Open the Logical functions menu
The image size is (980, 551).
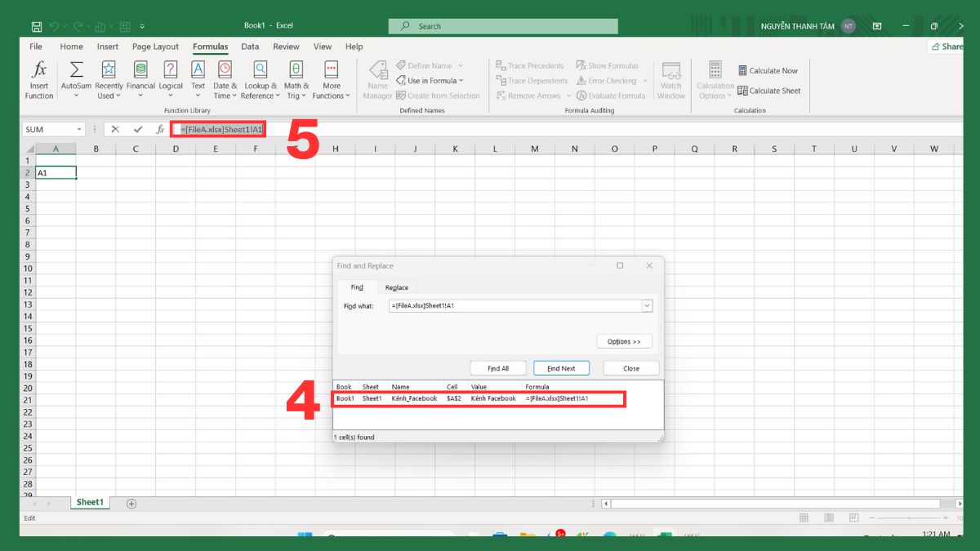pos(171,80)
